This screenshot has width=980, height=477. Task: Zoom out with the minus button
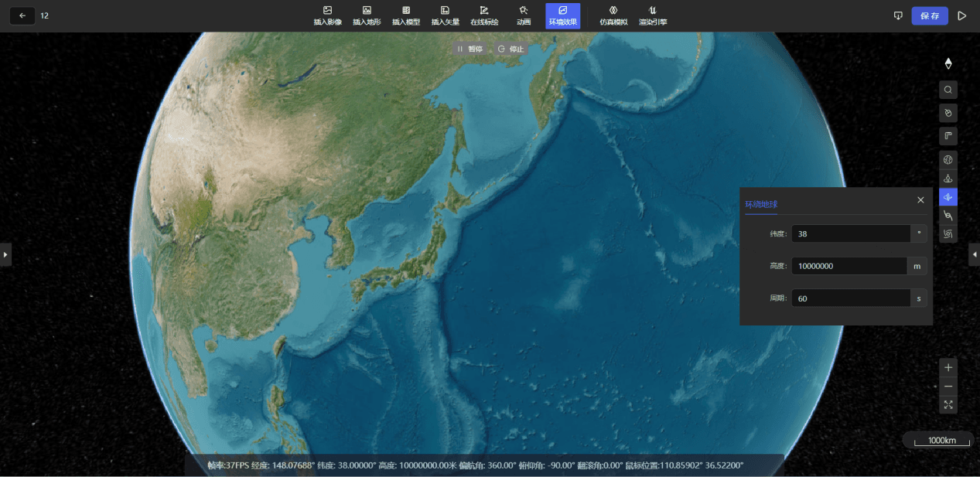pos(948,386)
